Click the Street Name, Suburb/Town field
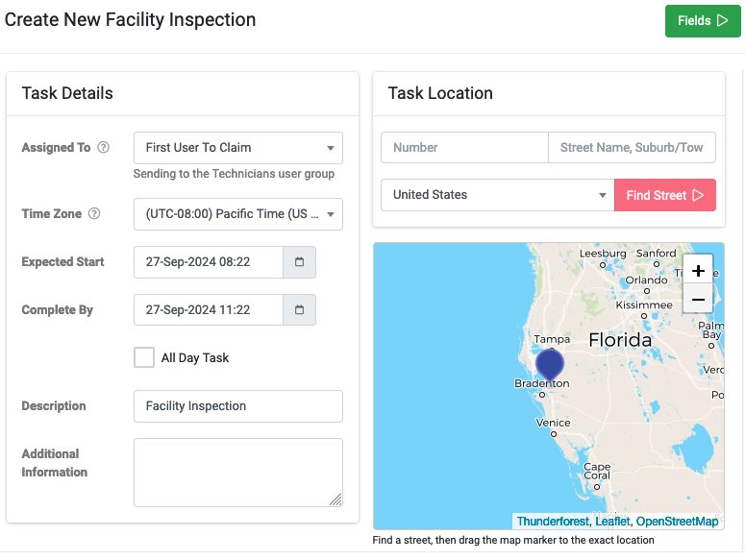 click(x=632, y=148)
